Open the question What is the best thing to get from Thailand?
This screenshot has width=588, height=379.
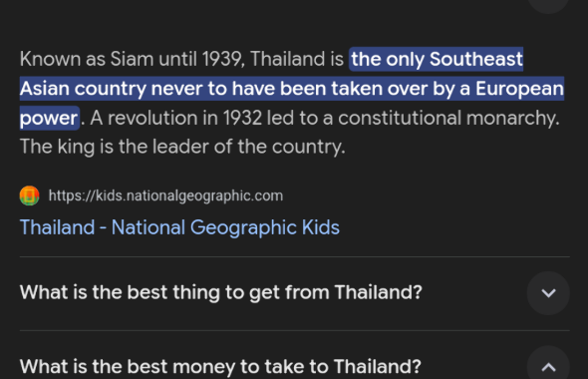[221, 292]
